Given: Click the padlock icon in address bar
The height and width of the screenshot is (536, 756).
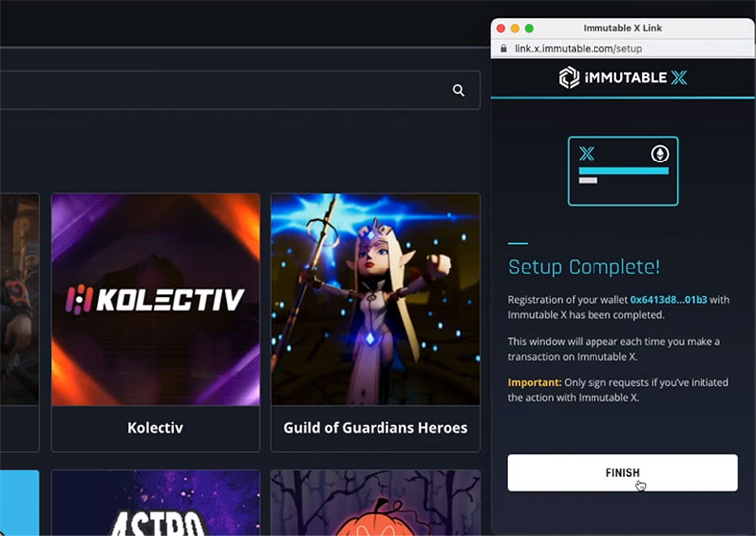Looking at the screenshot, I should [504, 48].
